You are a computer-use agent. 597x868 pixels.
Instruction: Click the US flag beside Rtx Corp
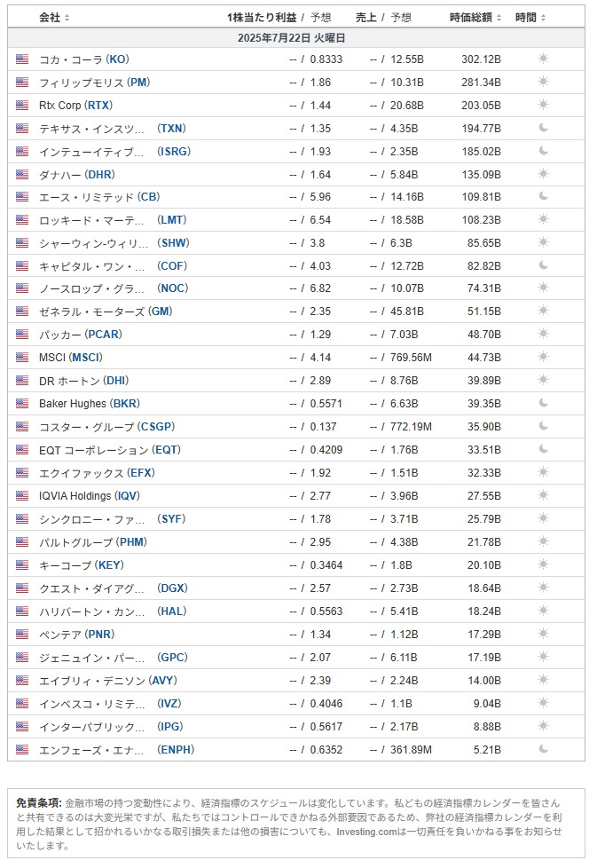pos(22,106)
